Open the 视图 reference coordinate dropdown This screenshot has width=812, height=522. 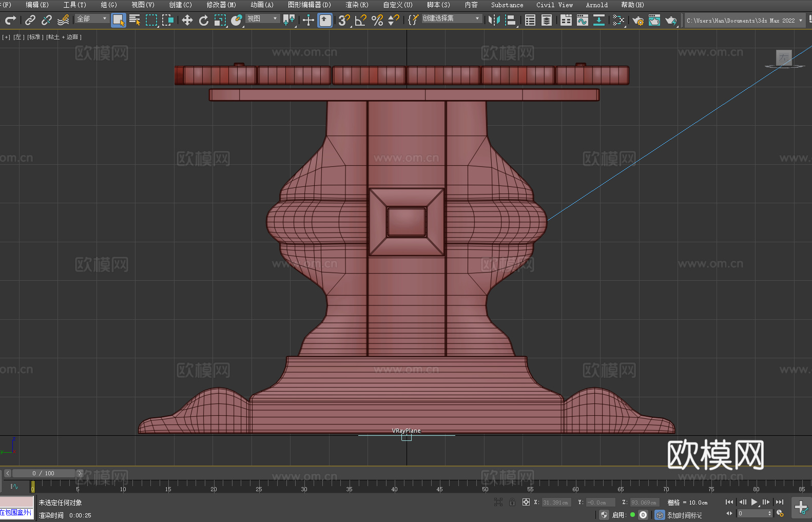pos(262,18)
